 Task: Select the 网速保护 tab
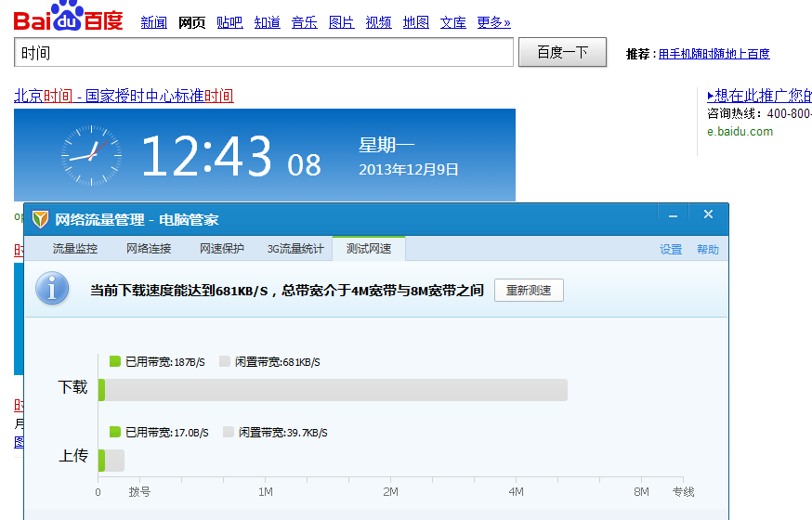click(222, 249)
